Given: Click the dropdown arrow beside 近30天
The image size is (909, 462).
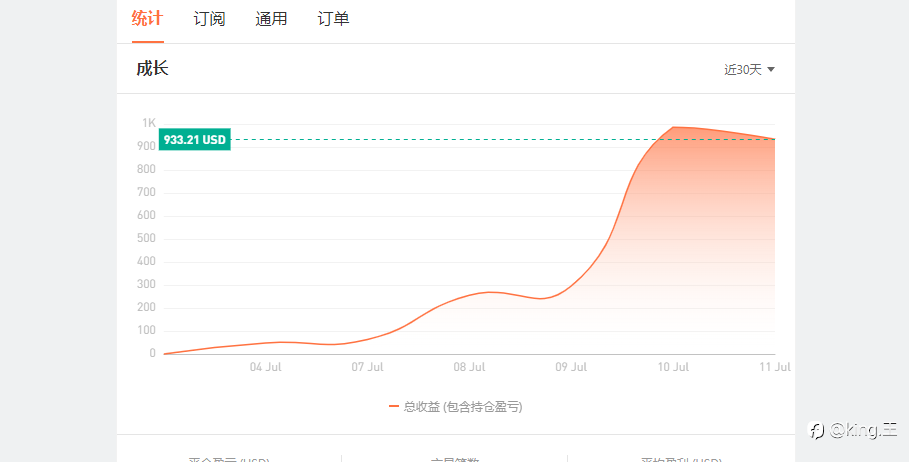Looking at the screenshot, I should pyautogui.click(x=770, y=70).
